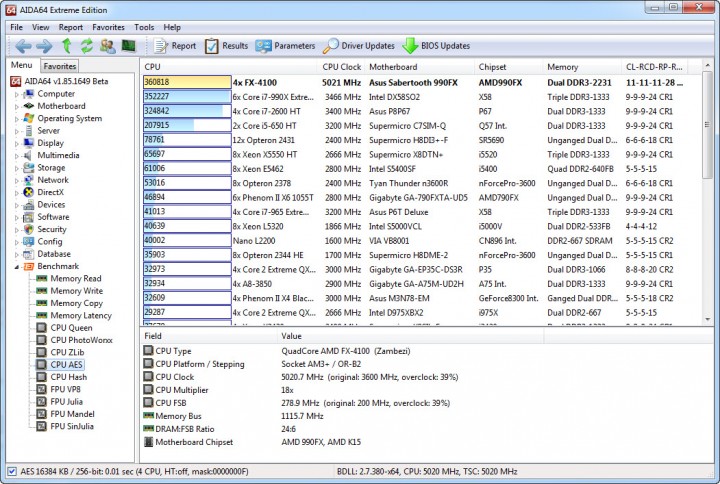Viewport: 720px width, 484px height.
Task: Go forward with the right arrow icon
Action: click(44, 46)
